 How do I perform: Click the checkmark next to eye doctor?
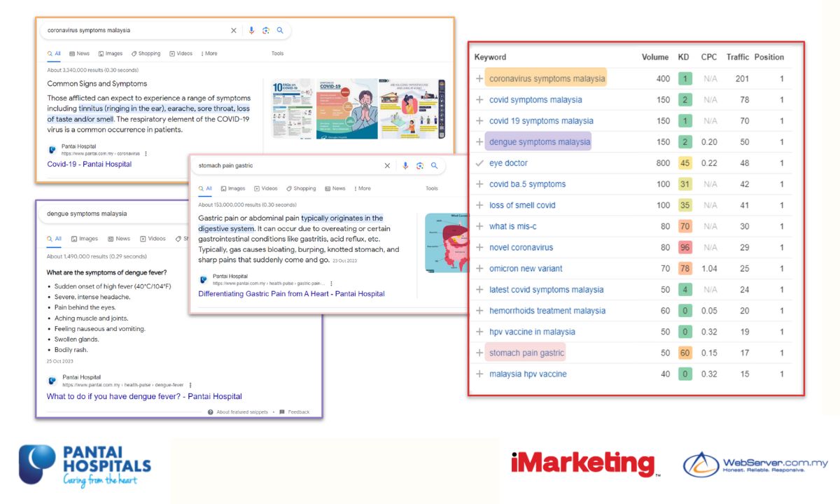point(479,163)
